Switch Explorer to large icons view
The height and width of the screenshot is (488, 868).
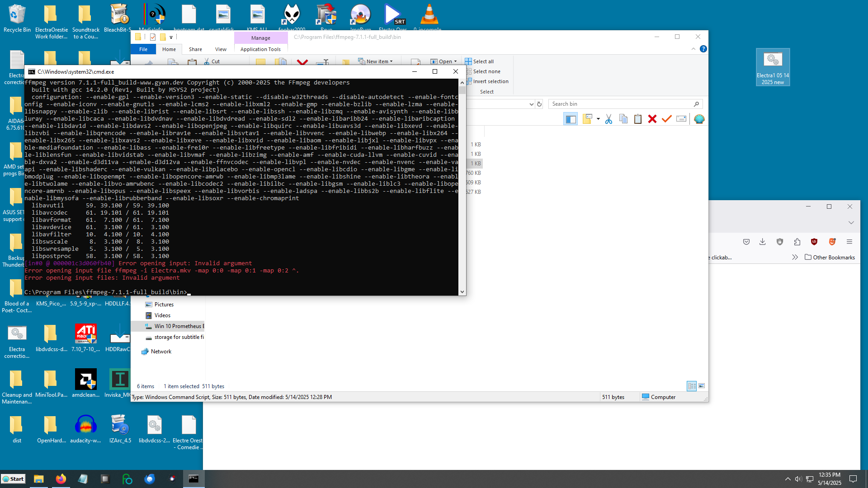702,386
